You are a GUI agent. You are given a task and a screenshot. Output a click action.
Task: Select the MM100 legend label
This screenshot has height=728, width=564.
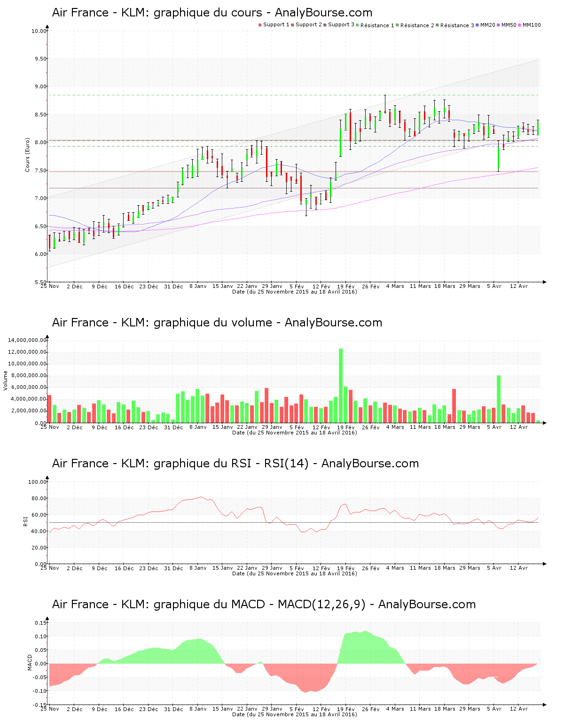[x=532, y=24]
